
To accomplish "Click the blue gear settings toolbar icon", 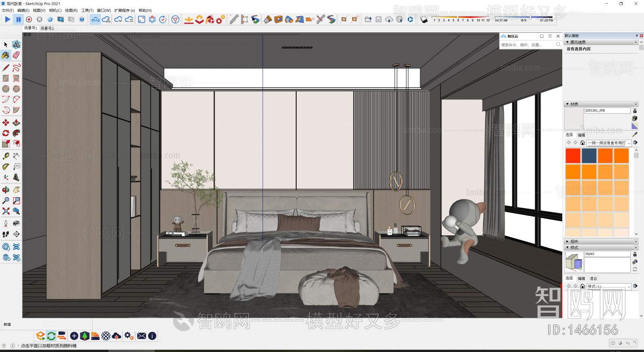I will [50, 19].
